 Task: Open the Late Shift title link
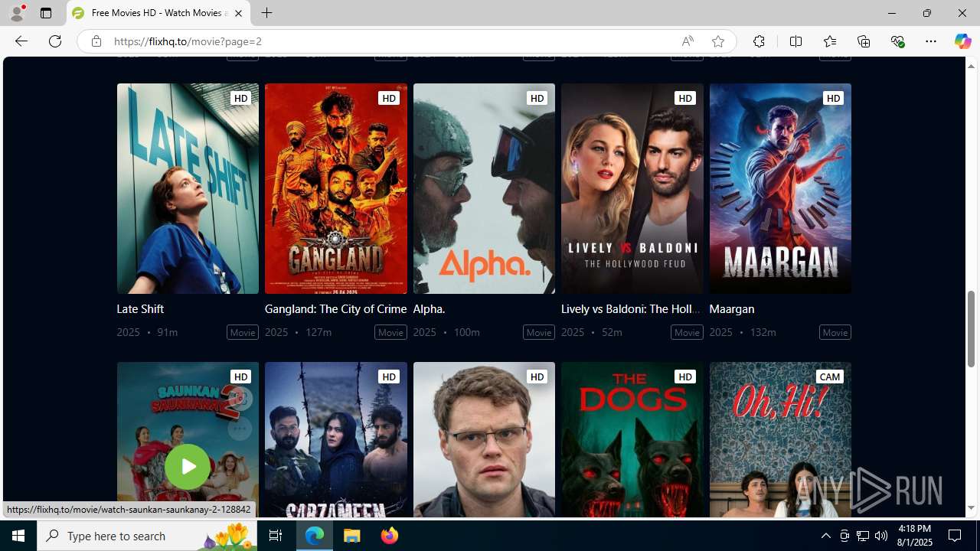140,309
